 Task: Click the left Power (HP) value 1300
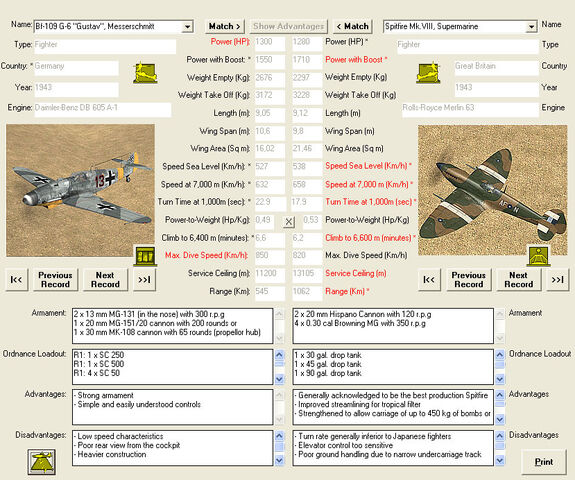pyautogui.click(x=270, y=43)
